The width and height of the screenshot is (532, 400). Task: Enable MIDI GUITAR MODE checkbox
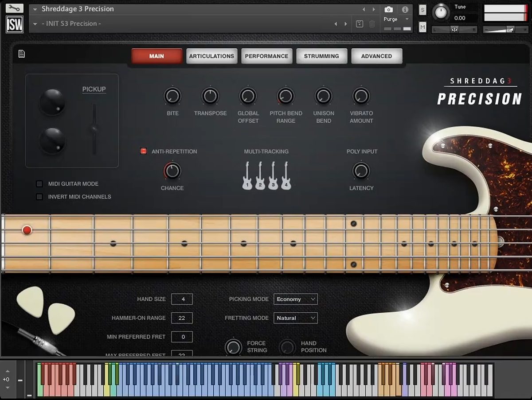pyautogui.click(x=39, y=184)
